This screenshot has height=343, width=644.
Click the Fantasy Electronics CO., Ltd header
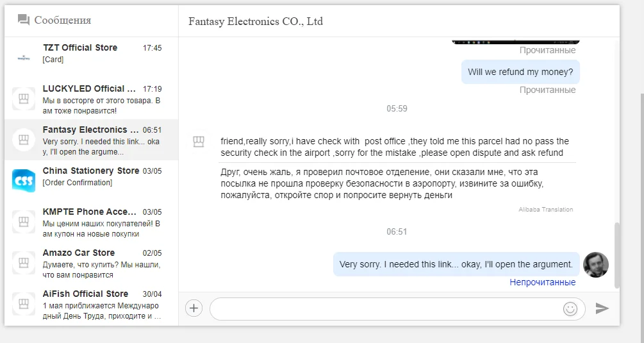(256, 22)
